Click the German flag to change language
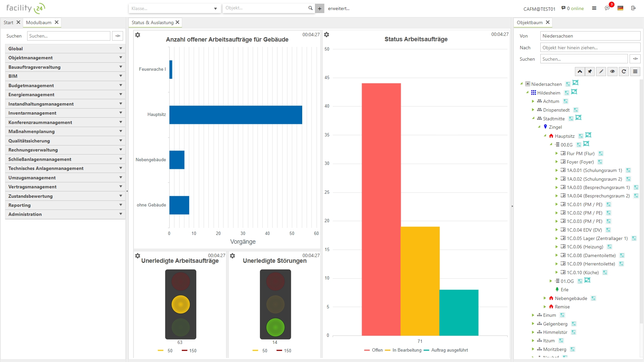644x362 pixels. click(x=621, y=8)
